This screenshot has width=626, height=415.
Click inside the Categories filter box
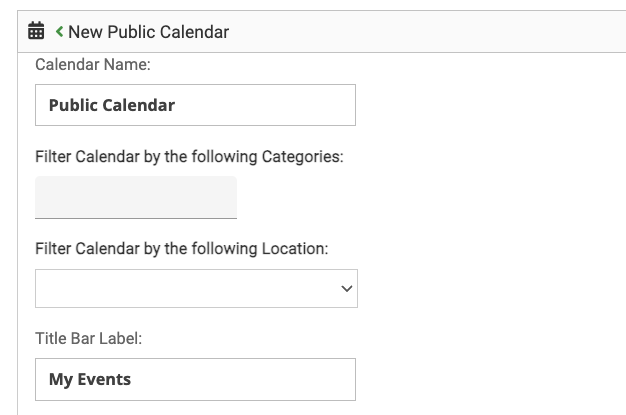[x=136, y=197]
